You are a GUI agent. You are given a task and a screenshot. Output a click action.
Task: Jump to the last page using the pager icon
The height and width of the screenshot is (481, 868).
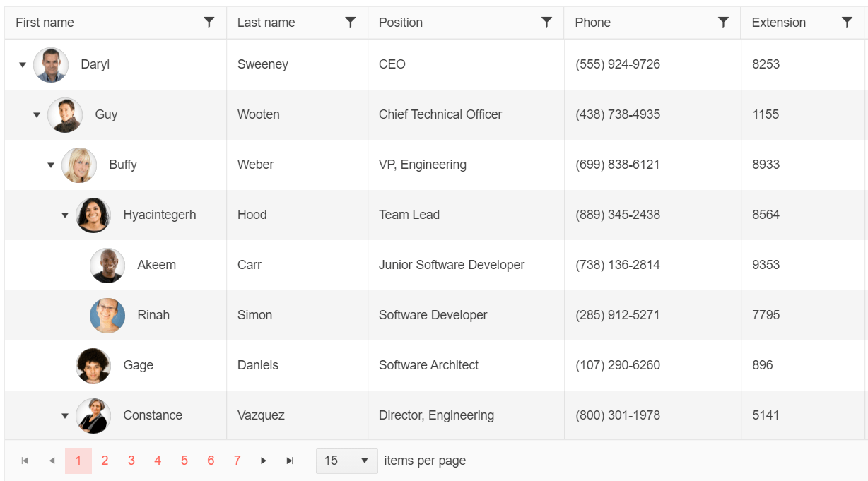tap(290, 460)
